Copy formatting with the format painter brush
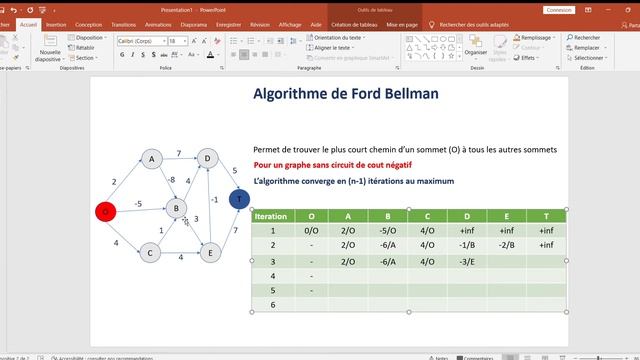This screenshot has height=360, width=640. click(16, 58)
